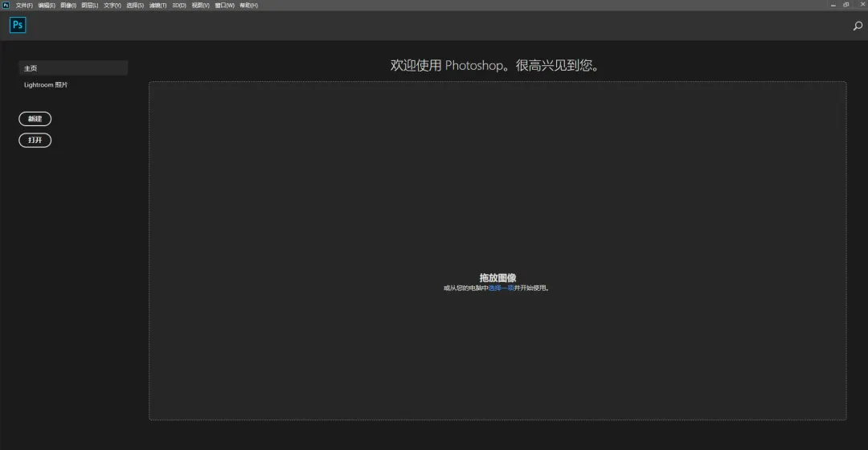Switch to Lightroom 照片 section
This screenshot has width=868, height=450.
(45, 84)
